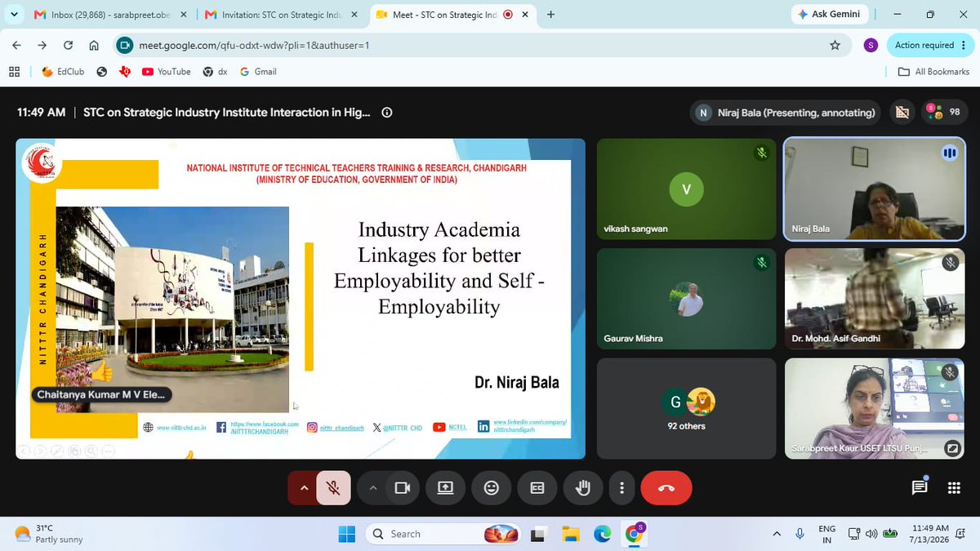This screenshot has height=551, width=980.
Task: Click muted mic icon on Gaurav Mishra tile
Action: (761, 263)
